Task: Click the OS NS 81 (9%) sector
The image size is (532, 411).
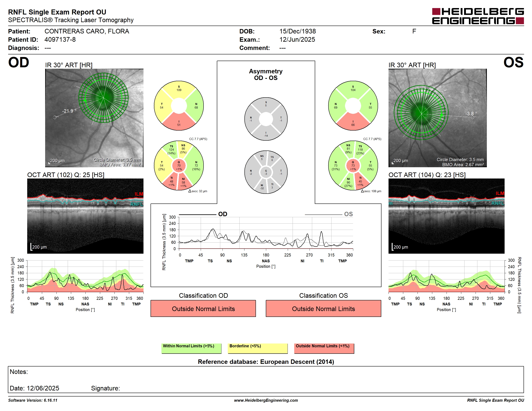Action: (x=348, y=149)
